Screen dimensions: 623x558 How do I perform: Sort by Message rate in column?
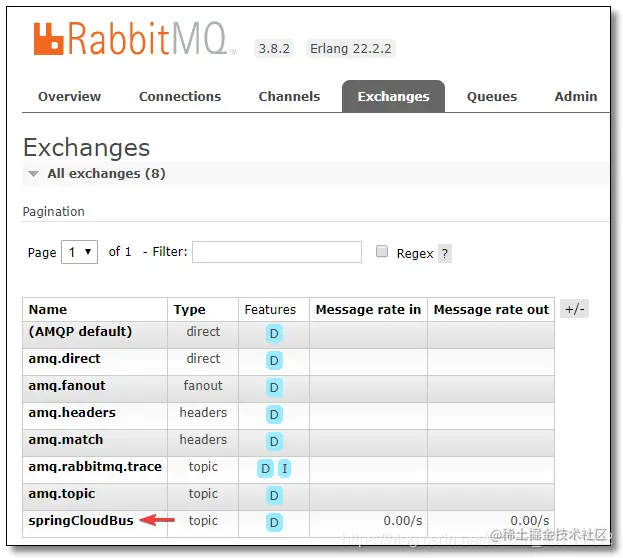tap(368, 310)
